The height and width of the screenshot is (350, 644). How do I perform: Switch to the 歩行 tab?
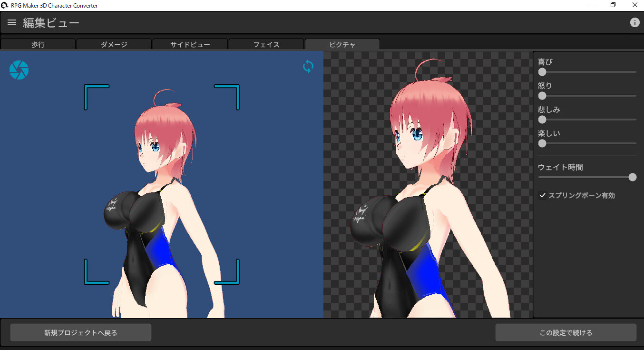[38, 44]
